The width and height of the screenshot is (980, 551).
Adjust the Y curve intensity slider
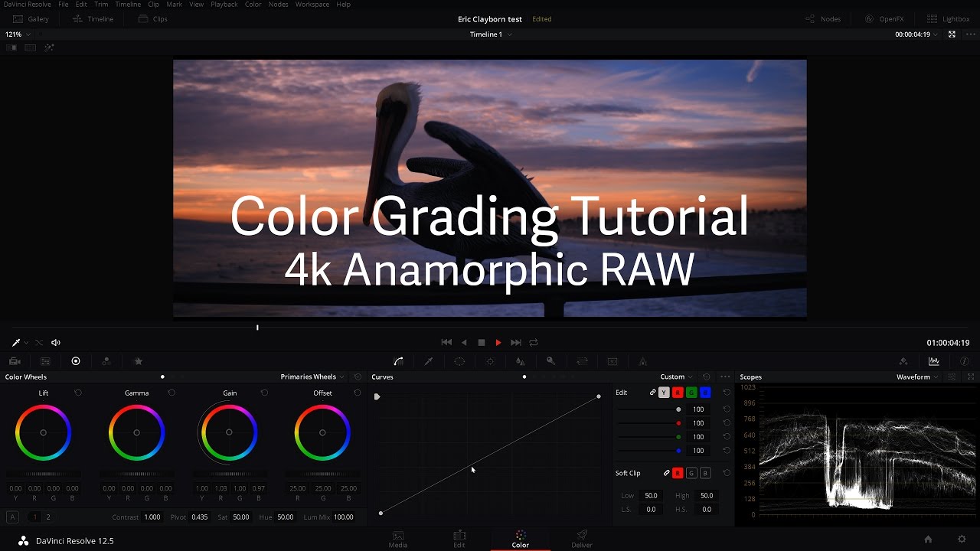pyautogui.click(x=649, y=409)
